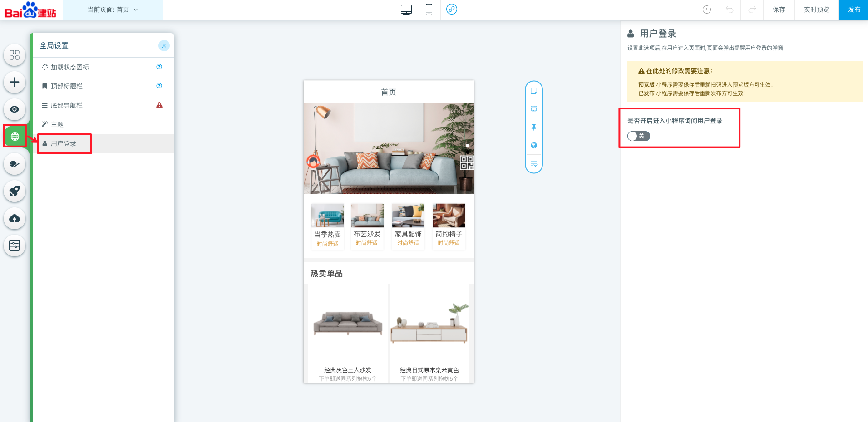This screenshot has height=422, width=868.
Task: Expand the current page 首页 dropdown
Action: [113, 10]
